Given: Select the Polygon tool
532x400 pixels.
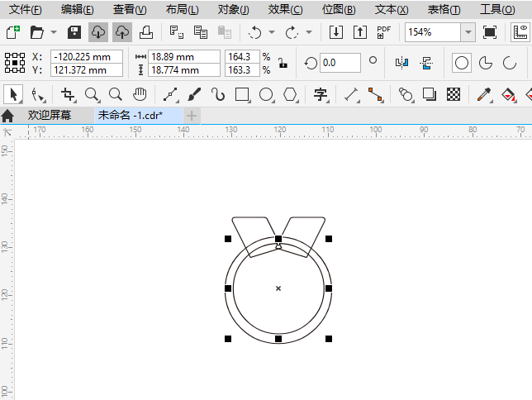Looking at the screenshot, I should click(x=291, y=94).
